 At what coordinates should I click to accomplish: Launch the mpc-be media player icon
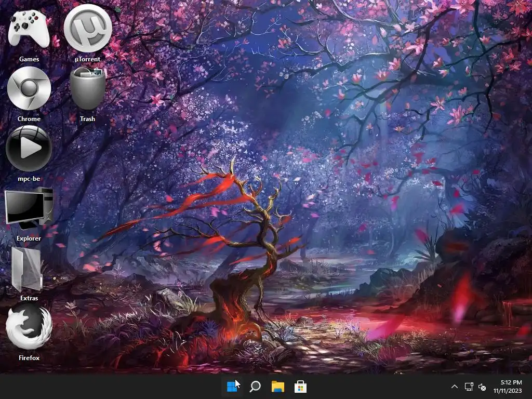(x=29, y=148)
